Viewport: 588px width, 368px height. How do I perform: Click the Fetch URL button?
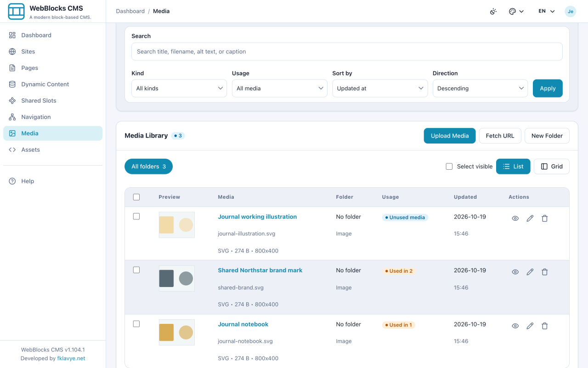click(500, 136)
